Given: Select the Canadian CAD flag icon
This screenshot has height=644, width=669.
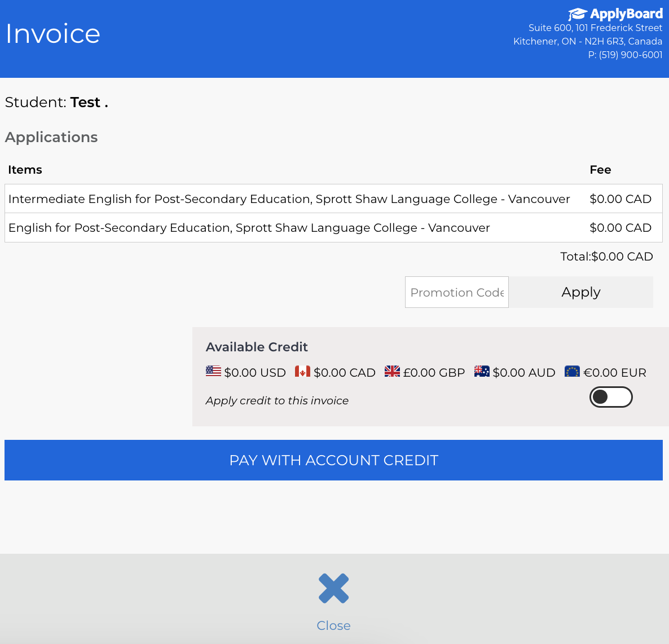Looking at the screenshot, I should click(x=303, y=371).
